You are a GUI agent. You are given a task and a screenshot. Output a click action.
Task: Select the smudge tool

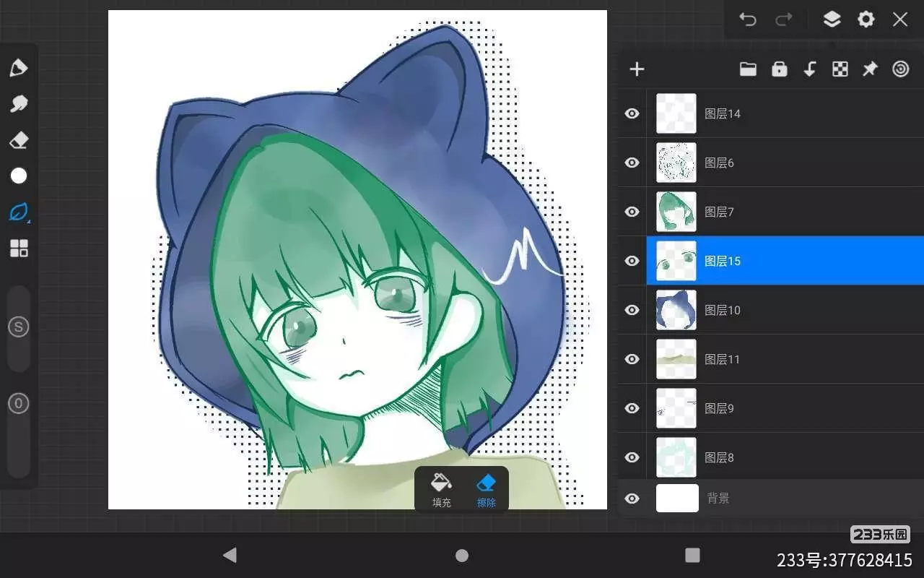[19, 104]
